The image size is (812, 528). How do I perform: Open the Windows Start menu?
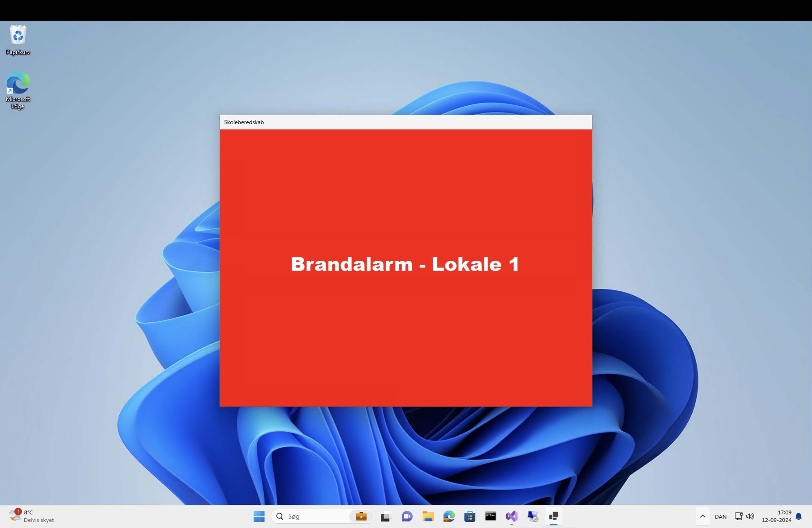[259, 516]
